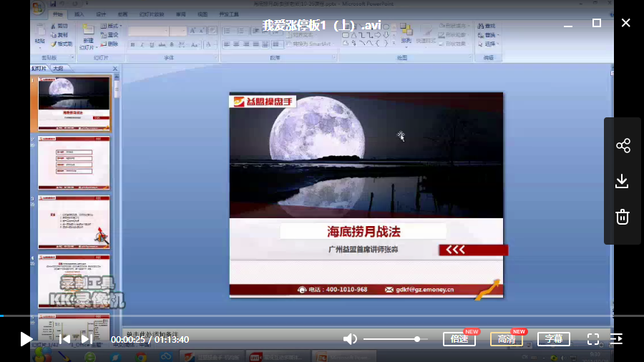The width and height of the screenshot is (644, 362).
Task: Click the 海底捞月战法 slide title
Action: [364, 232]
